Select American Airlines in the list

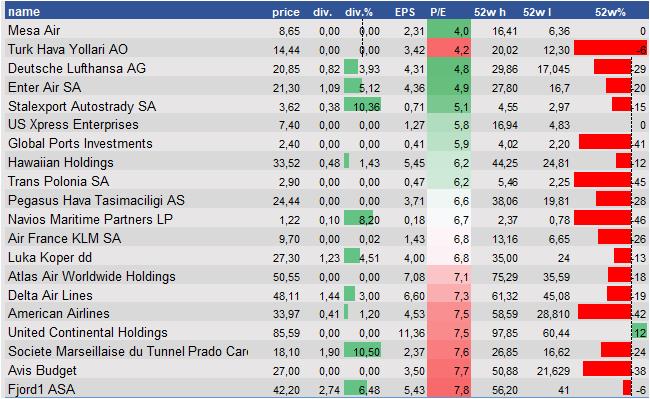point(58,313)
